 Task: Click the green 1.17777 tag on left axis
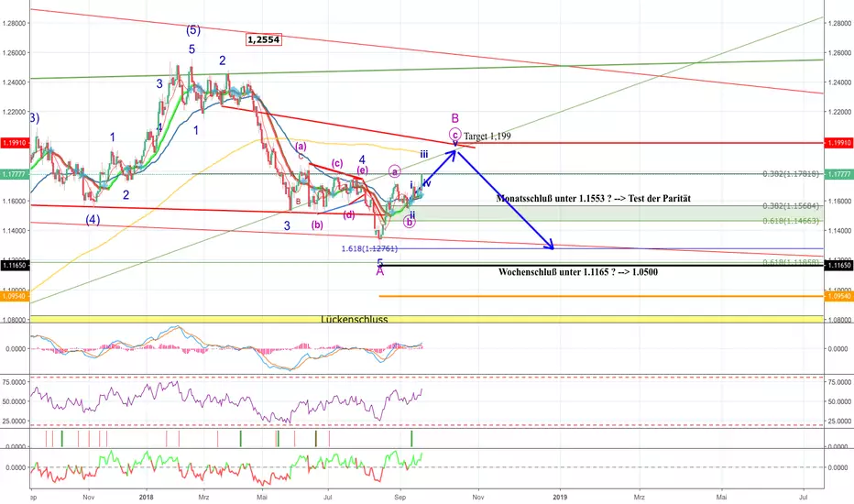click(x=15, y=174)
